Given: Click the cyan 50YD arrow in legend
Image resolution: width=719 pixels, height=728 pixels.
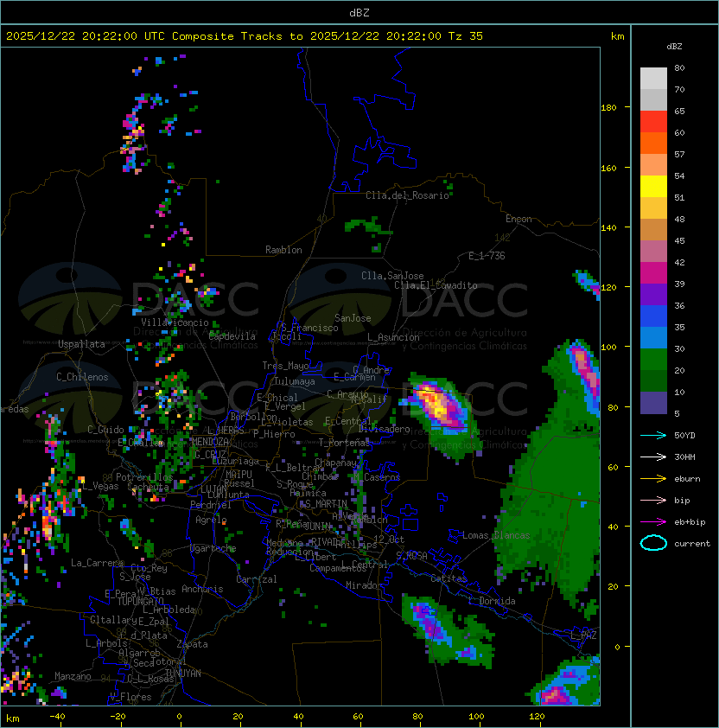Looking at the screenshot, I should click(653, 436).
